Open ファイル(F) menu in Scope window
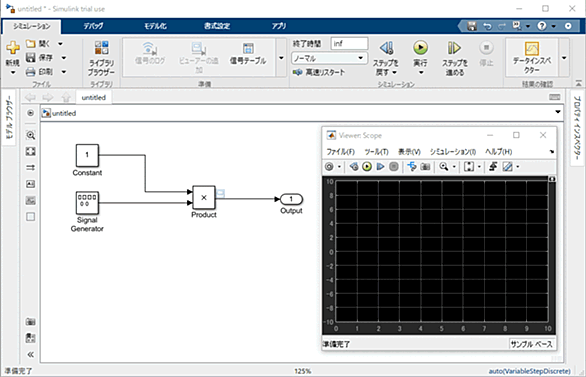Image resolution: width=586 pixels, height=377 pixels. (x=340, y=152)
